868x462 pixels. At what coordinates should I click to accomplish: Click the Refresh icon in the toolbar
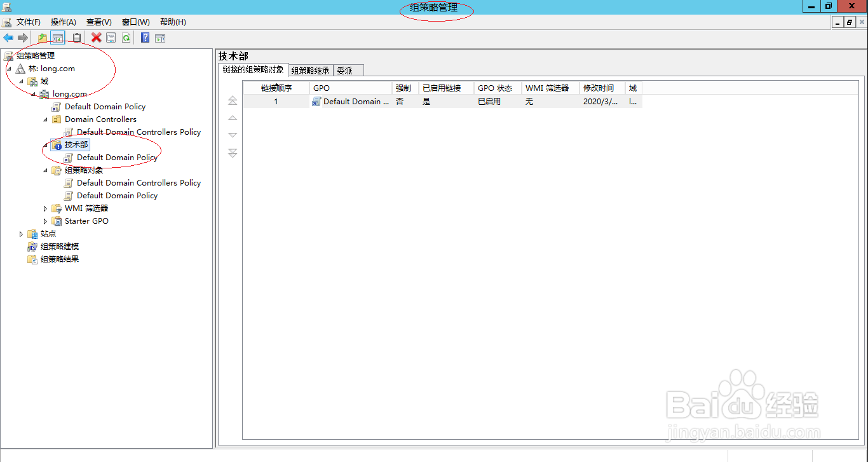click(x=126, y=37)
